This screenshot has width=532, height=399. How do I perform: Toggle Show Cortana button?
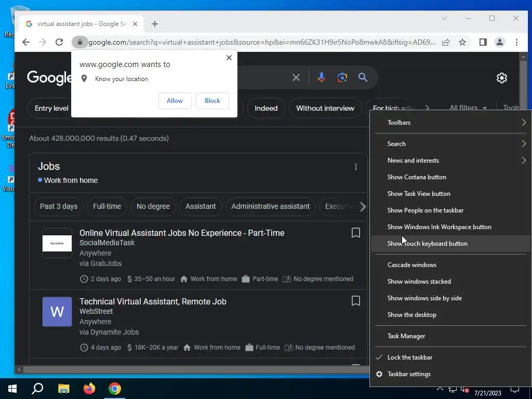(450, 177)
